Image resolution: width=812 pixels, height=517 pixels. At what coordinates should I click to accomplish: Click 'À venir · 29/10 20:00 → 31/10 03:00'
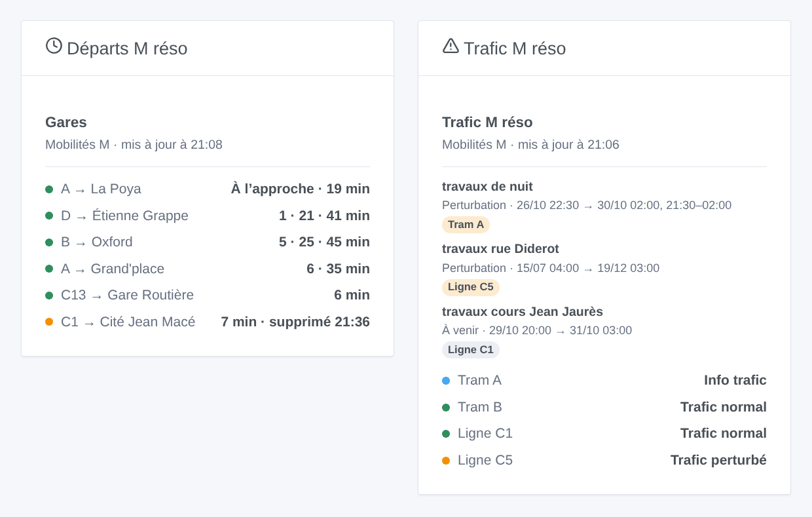click(537, 331)
